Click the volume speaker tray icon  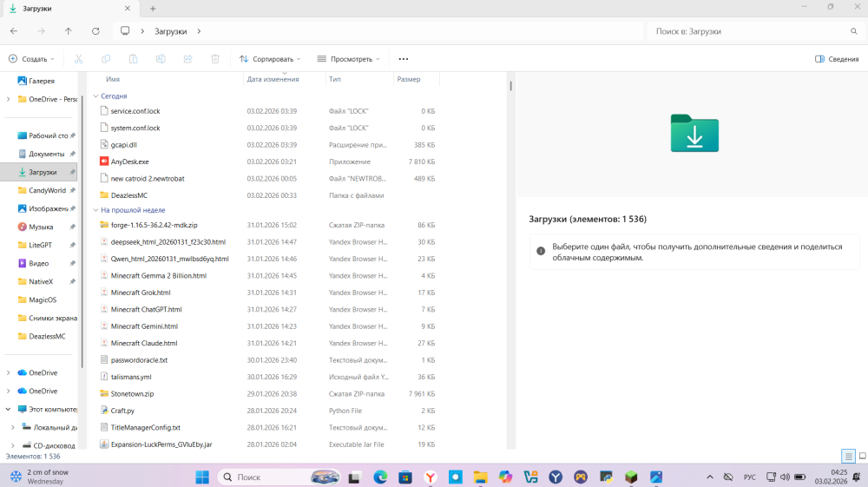click(x=785, y=477)
